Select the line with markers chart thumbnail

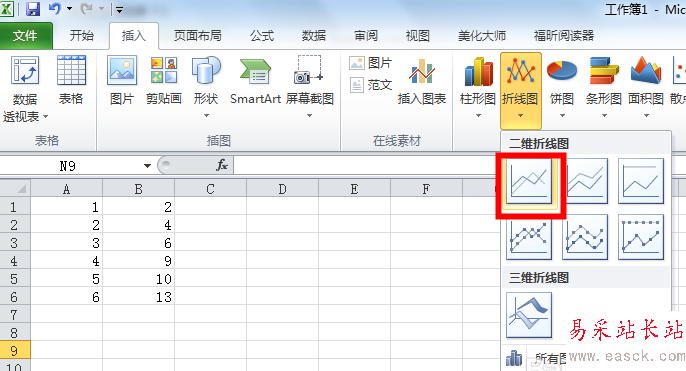click(x=529, y=238)
